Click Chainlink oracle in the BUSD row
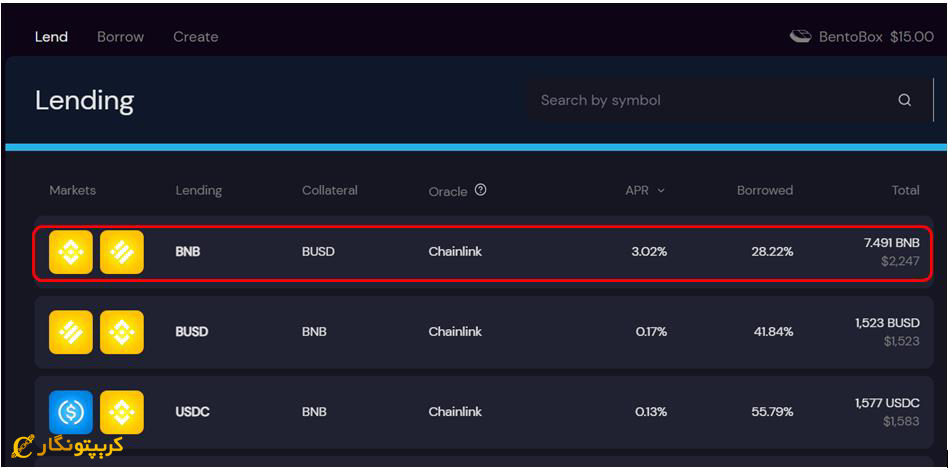 pos(455,332)
